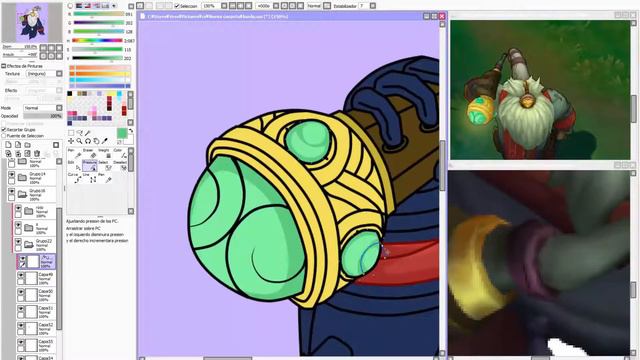Select the active linework layer in Grupo22
Viewport: 640px width, 360px height.
[36, 262]
